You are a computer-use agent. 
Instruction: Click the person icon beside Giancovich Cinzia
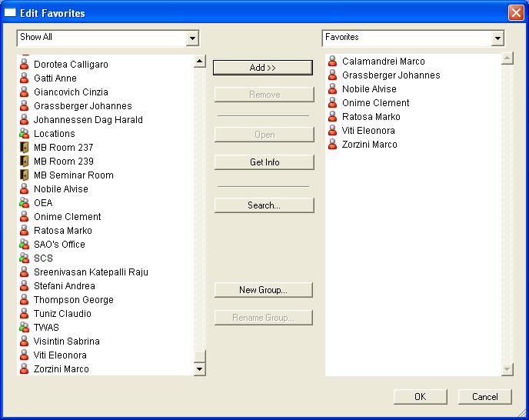tap(25, 92)
